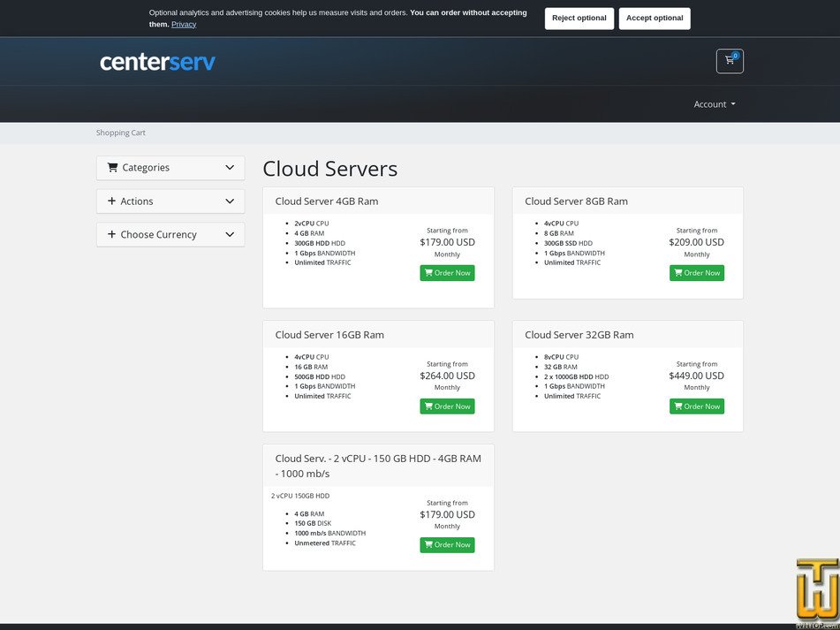Click the Cloud Server 4GB Ram title

pyautogui.click(x=327, y=201)
